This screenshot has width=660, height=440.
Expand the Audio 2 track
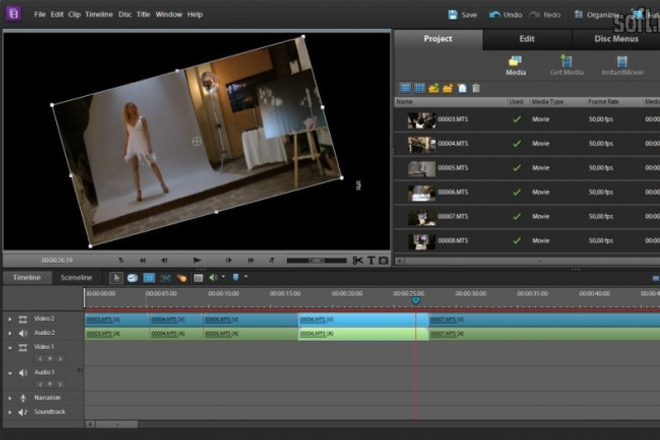click(10, 333)
